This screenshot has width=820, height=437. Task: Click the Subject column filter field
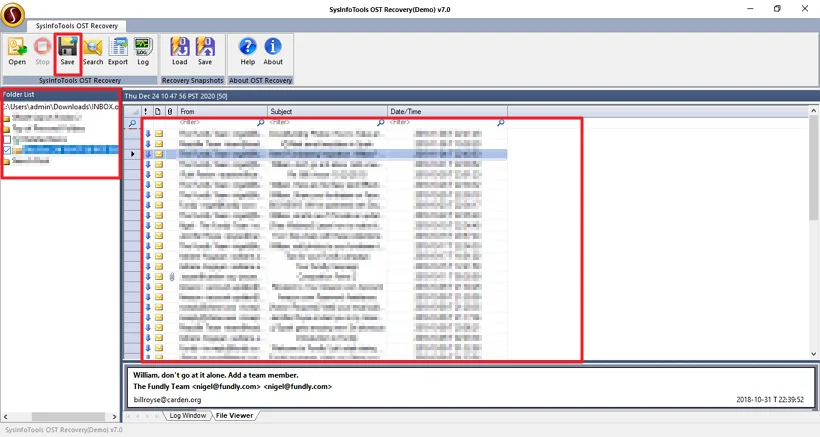coord(320,122)
